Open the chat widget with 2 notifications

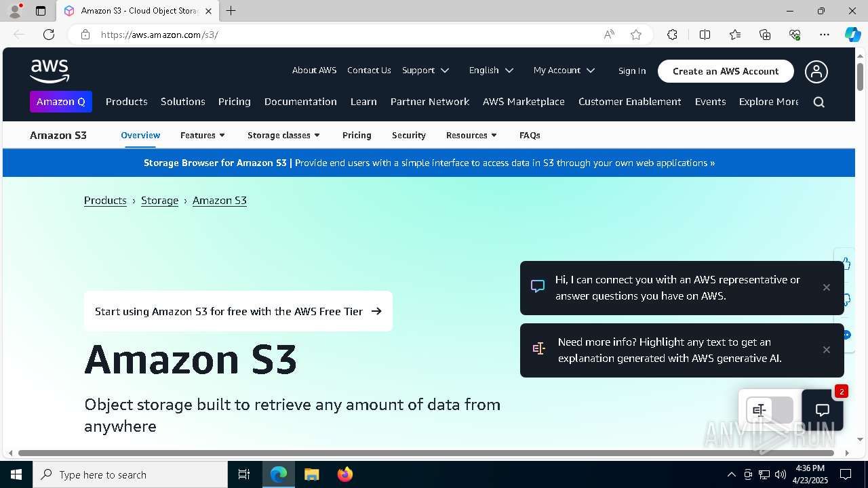[x=823, y=410]
